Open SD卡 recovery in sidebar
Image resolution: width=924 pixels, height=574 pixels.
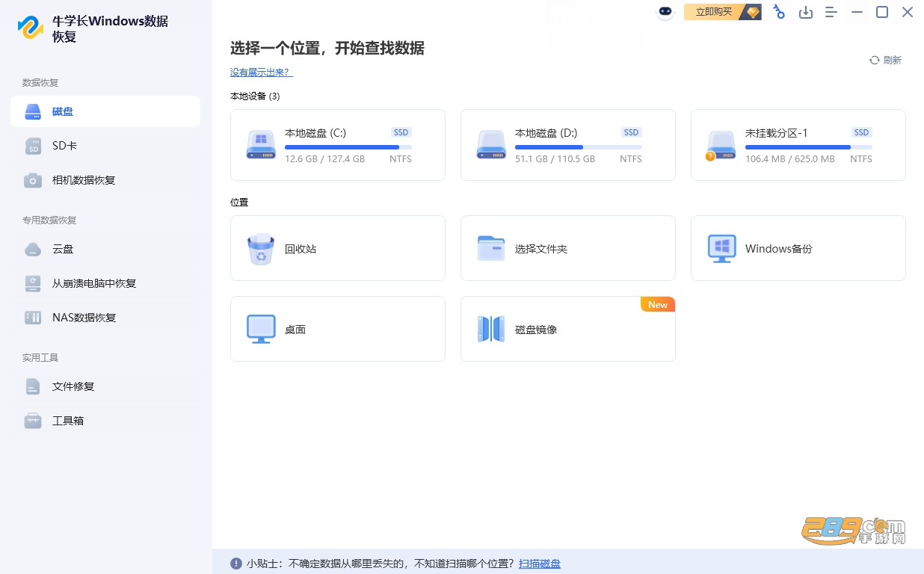[105, 146]
